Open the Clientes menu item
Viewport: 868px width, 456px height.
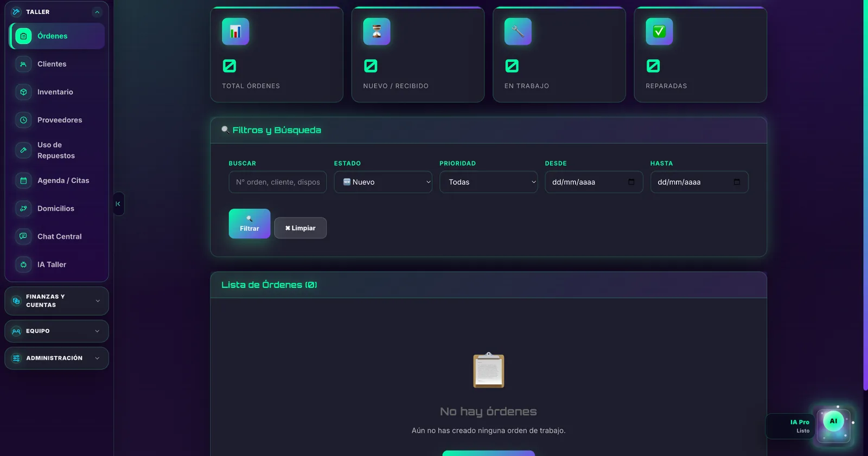(57, 64)
